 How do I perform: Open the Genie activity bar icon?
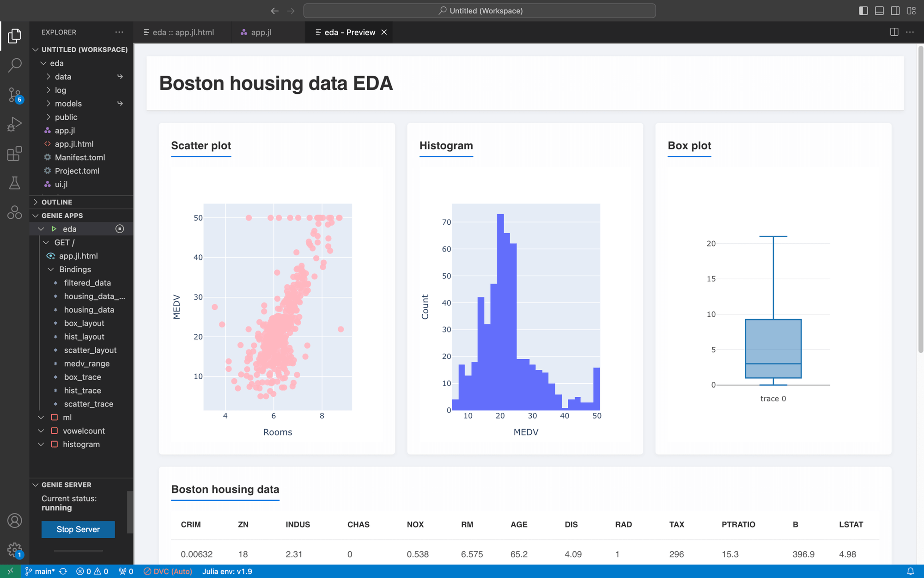click(x=15, y=212)
